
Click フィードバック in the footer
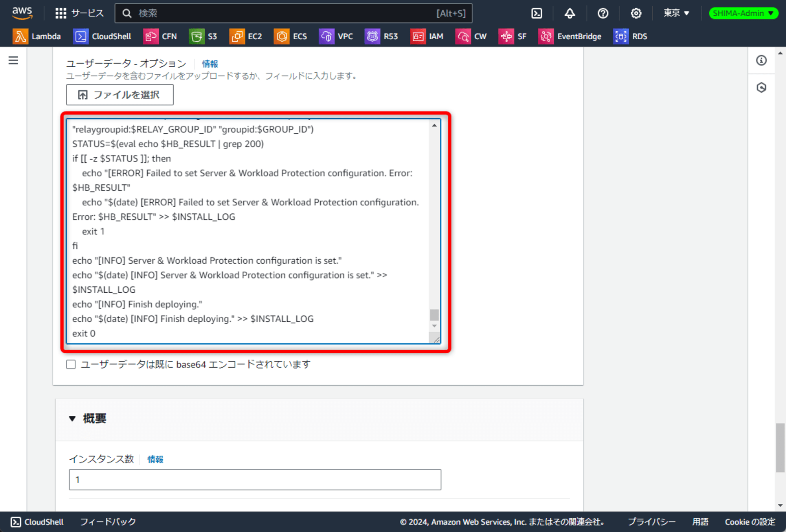(108, 522)
